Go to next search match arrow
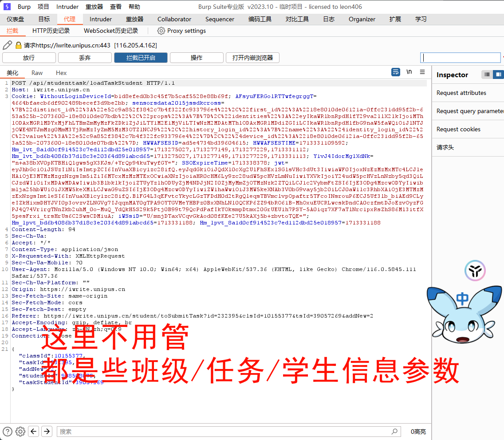The width and height of the screenshot is (504, 440). point(47,431)
